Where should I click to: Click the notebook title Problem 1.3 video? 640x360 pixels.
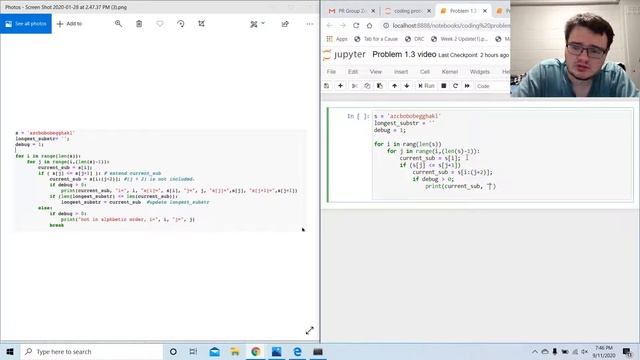pos(404,54)
